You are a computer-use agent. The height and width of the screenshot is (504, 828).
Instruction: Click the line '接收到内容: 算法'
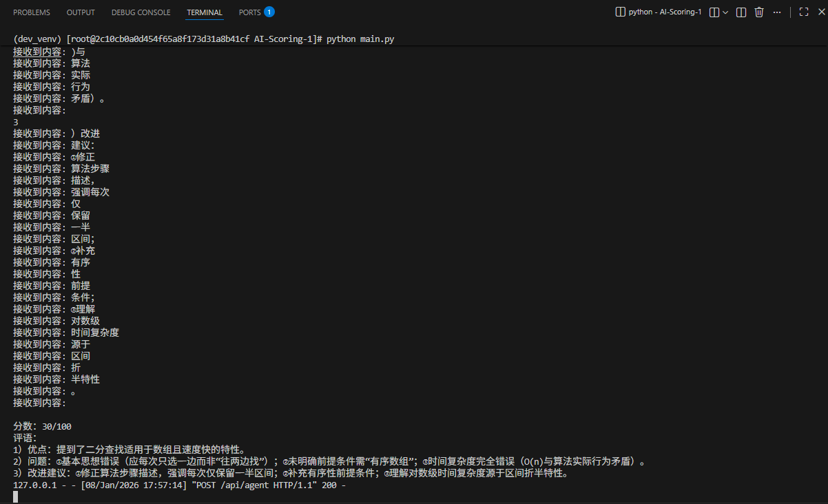point(52,63)
